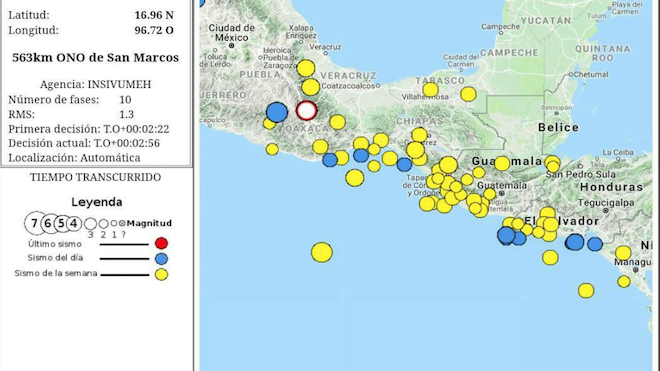Click the white latest-earthquake marker in Oaxaca
This screenshot has height=371, width=660.
point(306,111)
